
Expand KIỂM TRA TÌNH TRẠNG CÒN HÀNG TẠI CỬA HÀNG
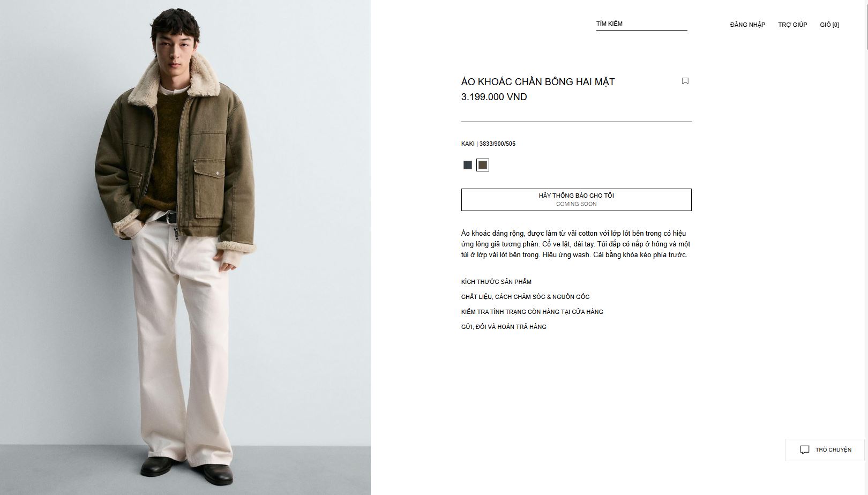pyautogui.click(x=532, y=312)
